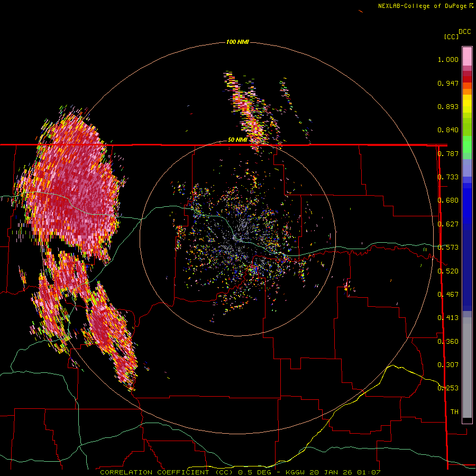Select the 0.573 scale value

(x=448, y=248)
